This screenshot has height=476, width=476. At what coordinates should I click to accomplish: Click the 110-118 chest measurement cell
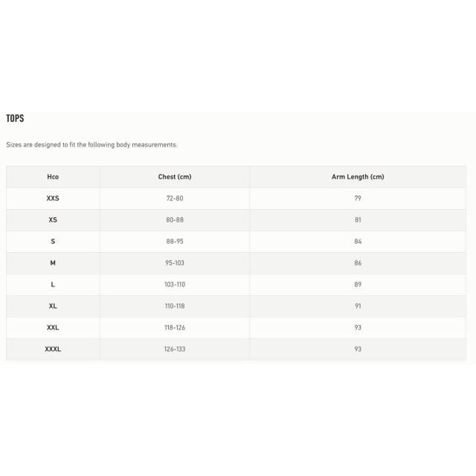(x=175, y=306)
